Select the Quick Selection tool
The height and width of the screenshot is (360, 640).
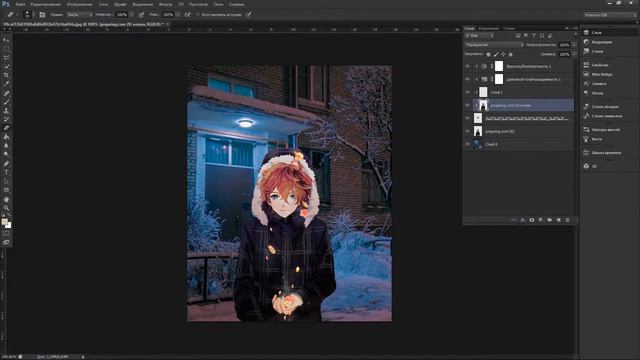(6, 67)
